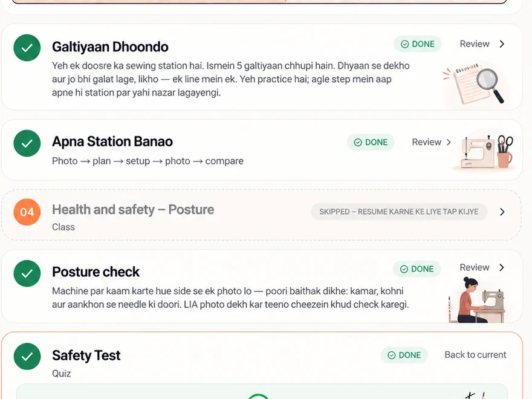Tap the Skipped – resume karne ke liye button
This screenshot has height=399, width=532.
coord(399,212)
